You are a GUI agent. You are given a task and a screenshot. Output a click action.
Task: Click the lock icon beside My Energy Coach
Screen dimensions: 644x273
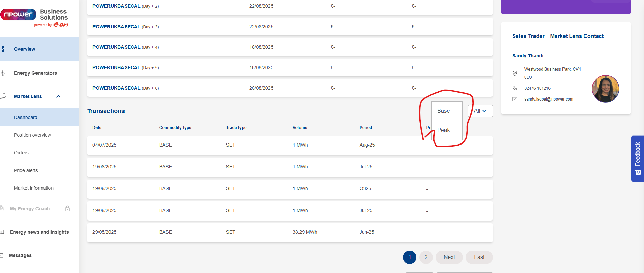[x=67, y=209]
